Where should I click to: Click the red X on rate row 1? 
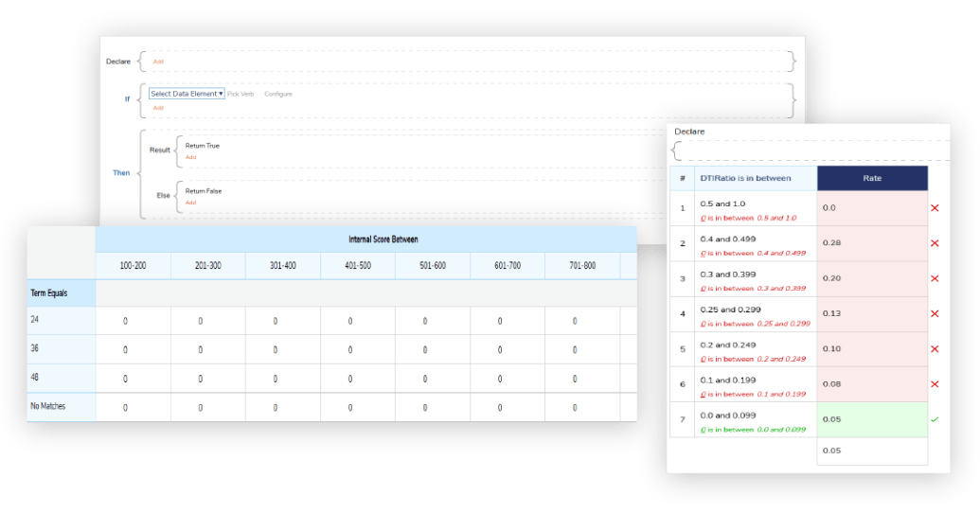pos(935,208)
